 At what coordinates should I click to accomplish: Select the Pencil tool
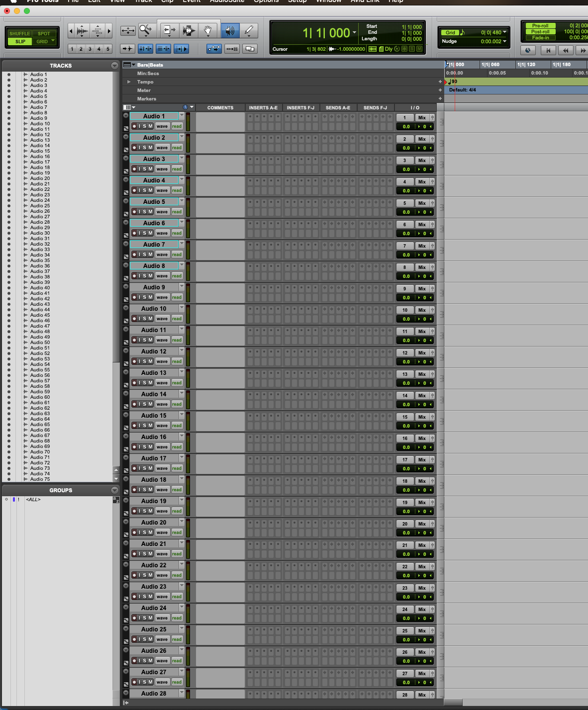click(249, 31)
